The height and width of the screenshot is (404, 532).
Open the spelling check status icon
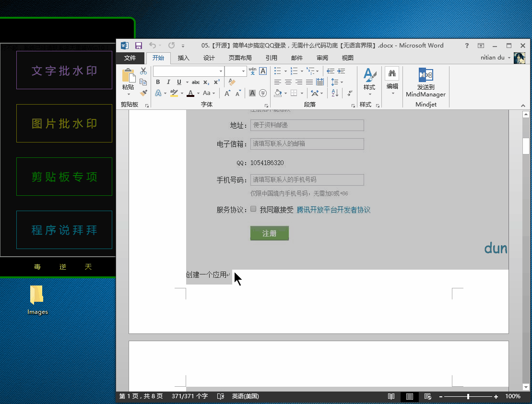tap(221, 396)
